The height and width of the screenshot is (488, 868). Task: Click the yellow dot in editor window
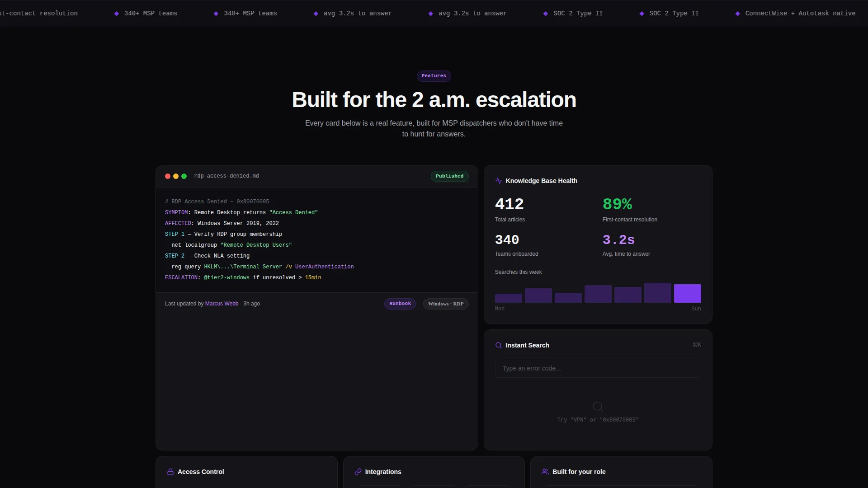[x=176, y=176]
